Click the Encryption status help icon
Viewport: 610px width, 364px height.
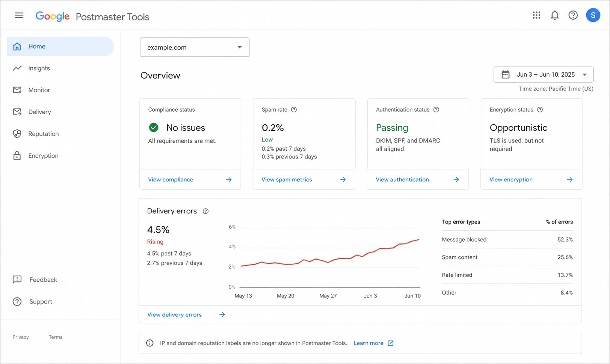pyautogui.click(x=540, y=110)
